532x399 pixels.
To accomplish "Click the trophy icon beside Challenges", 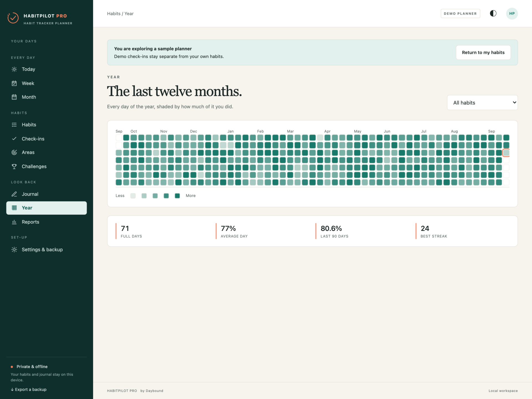I will click(14, 166).
